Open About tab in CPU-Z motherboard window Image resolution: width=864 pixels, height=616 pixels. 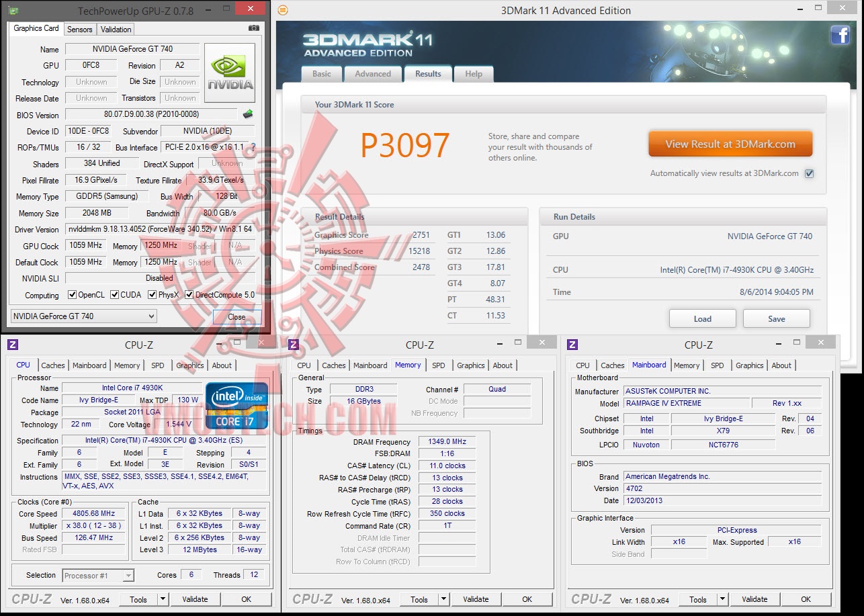click(x=781, y=365)
